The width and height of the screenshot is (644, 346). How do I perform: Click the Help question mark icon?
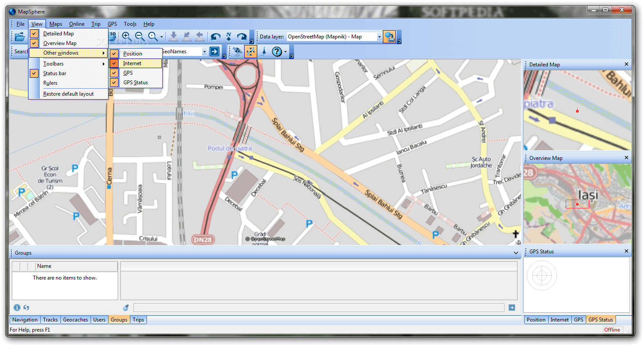[x=276, y=52]
